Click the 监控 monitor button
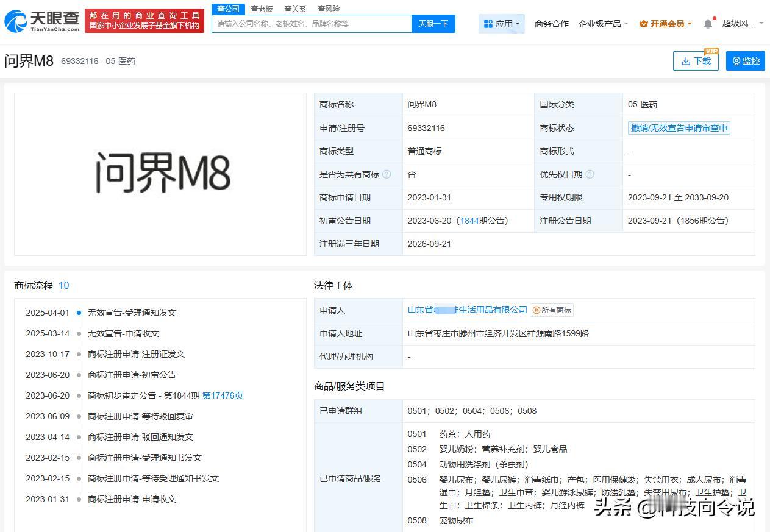The height and width of the screenshot is (532, 770). click(746, 61)
